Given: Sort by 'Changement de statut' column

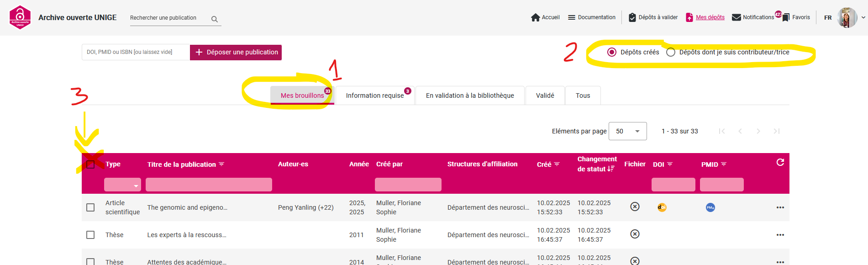Looking at the screenshot, I should tap(596, 164).
